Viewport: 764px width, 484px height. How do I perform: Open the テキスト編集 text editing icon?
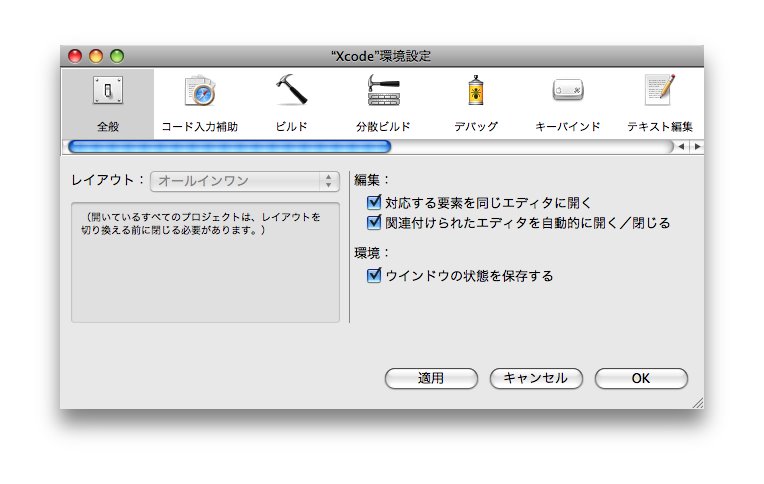660,90
